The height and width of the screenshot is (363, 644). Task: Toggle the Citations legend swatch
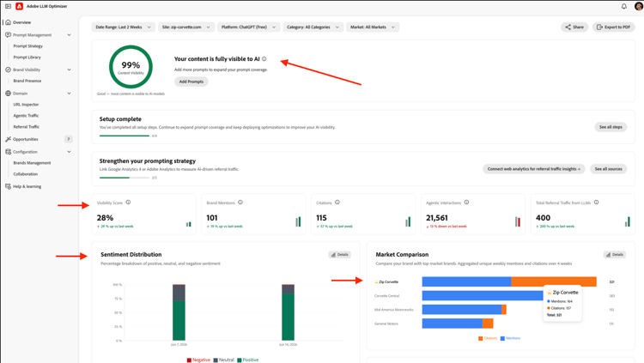tap(481, 338)
